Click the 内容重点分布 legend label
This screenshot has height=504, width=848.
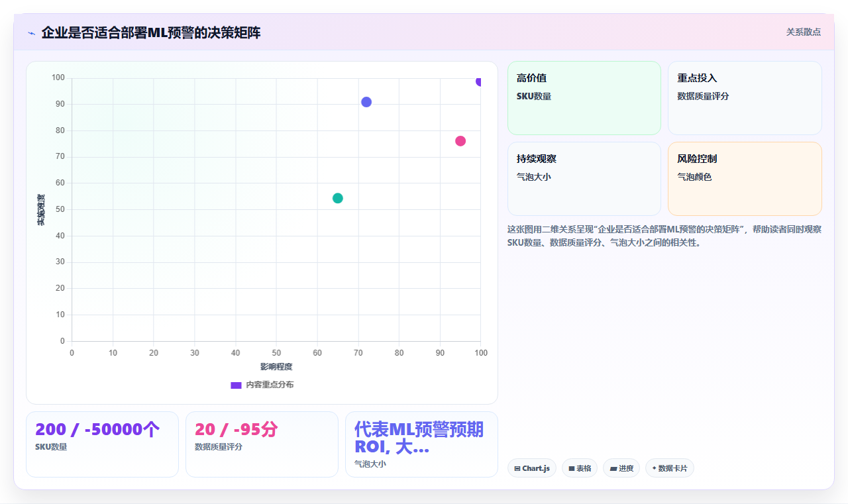[270, 385]
